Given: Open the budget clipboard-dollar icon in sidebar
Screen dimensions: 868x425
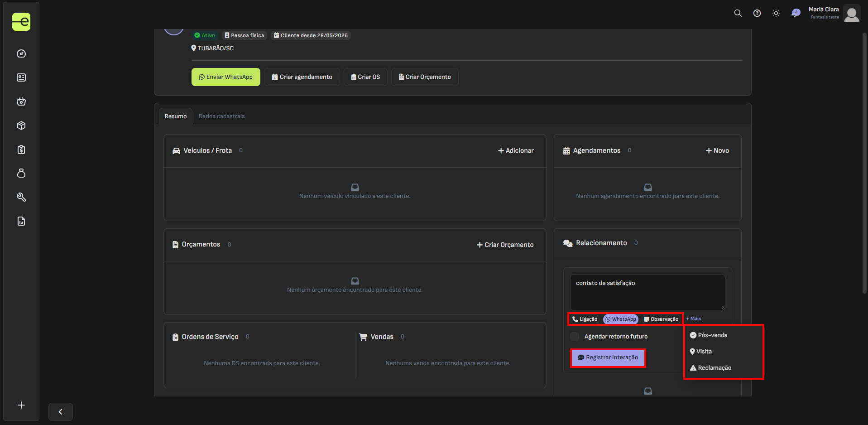Looking at the screenshot, I should pyautogui.click(x=21, y=150).
